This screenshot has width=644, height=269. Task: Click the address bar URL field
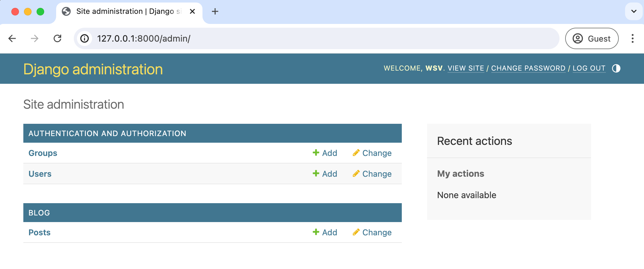click(x=317, y=38)
